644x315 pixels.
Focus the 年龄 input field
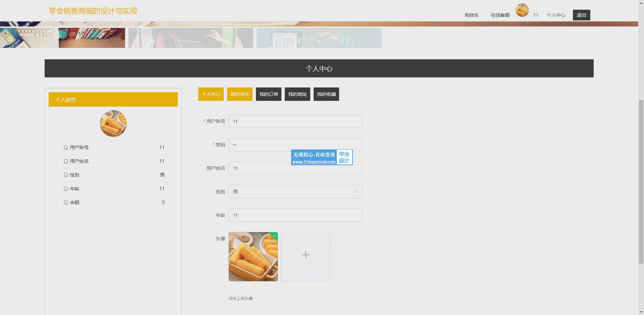click(296, 215)
